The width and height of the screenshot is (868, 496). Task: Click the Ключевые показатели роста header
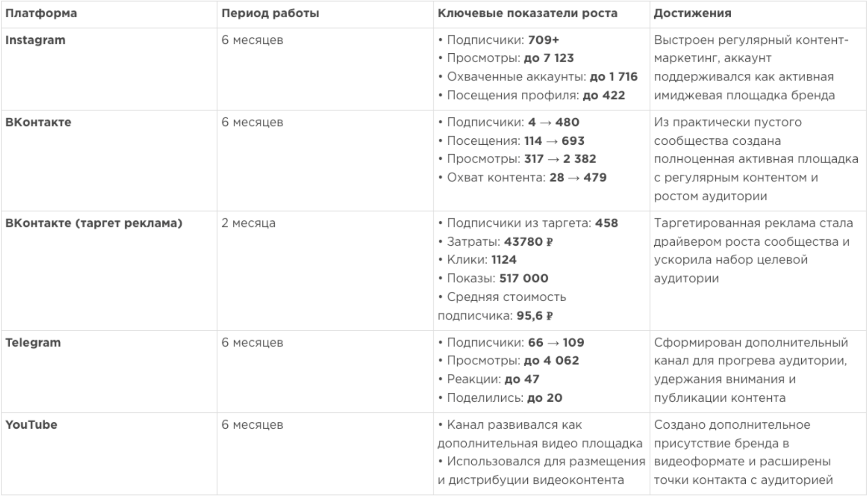[527, 14]
